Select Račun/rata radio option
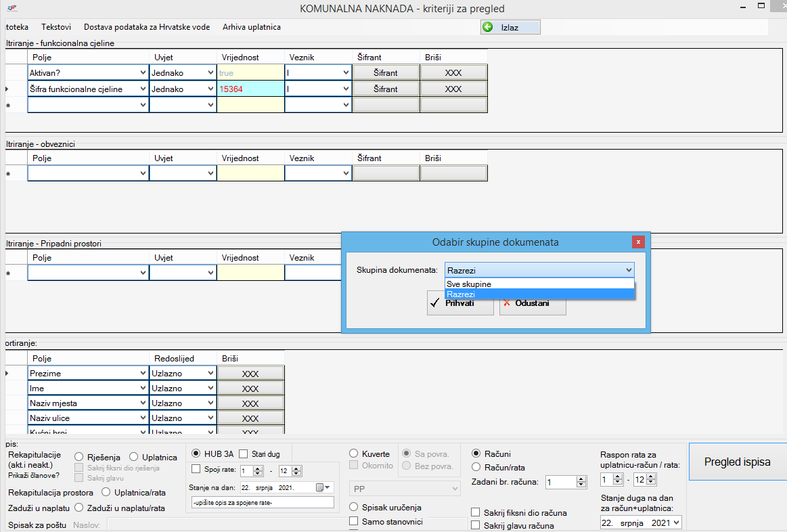The height and width of the screenshot is (532, 787). 476,467
